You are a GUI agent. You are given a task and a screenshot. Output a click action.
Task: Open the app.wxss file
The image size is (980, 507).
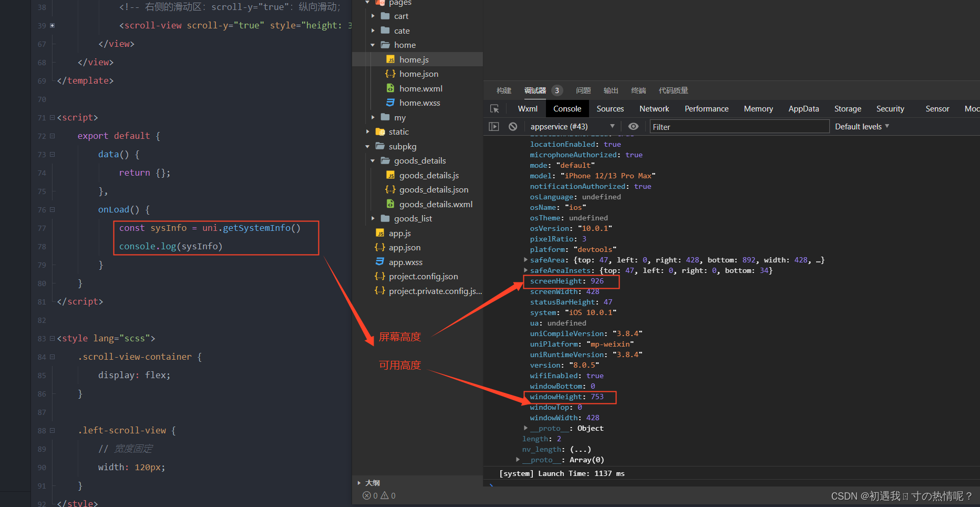pyautogui.click(x=405, y=262)
